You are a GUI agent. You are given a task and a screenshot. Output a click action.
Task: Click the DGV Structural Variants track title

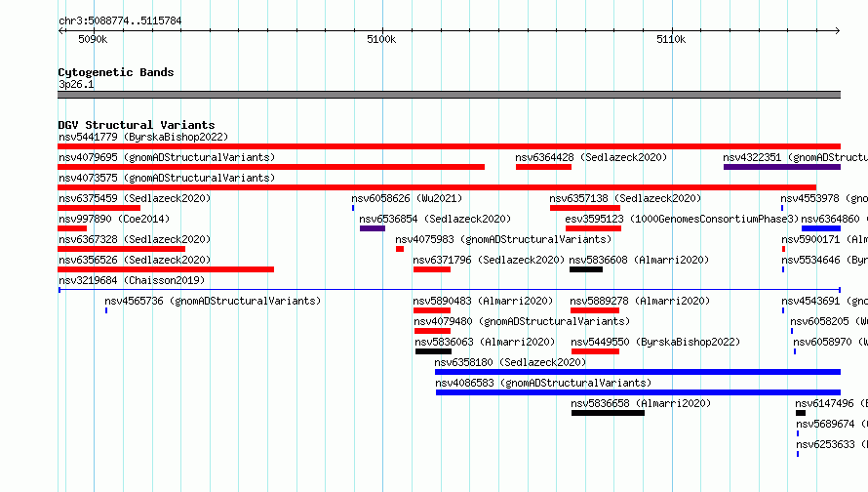(137, 125)
